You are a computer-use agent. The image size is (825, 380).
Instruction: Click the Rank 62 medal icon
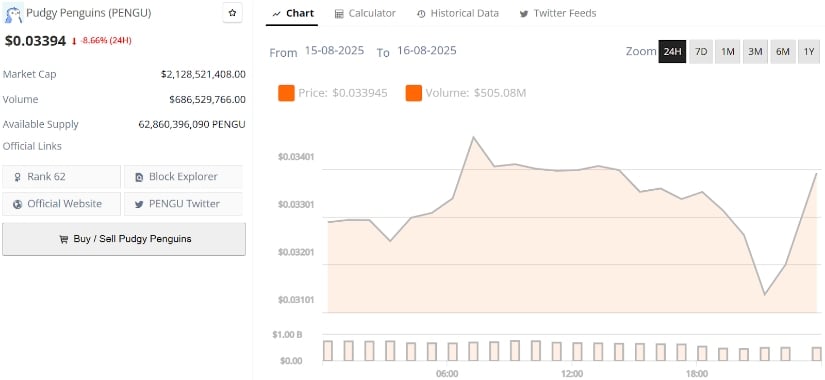coord(17,177)
